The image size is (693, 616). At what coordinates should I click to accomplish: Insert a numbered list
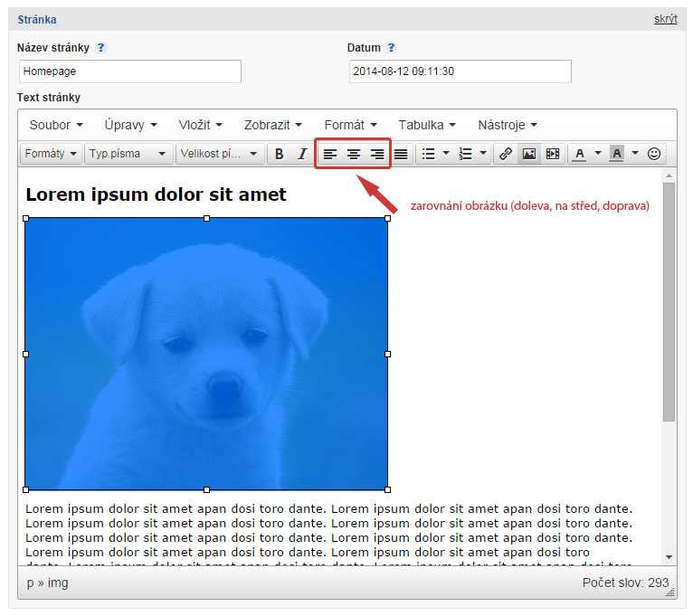466,154
